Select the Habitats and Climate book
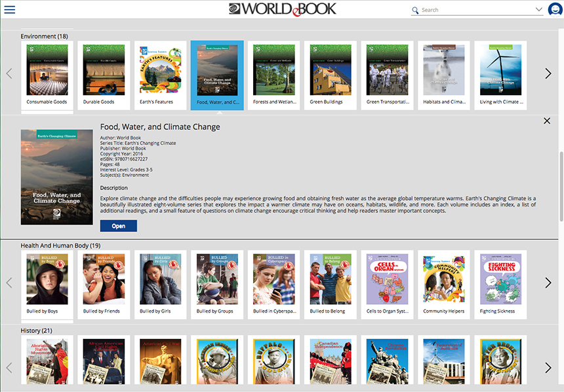The width and height of the screenshot is (564, 392). 444,75
